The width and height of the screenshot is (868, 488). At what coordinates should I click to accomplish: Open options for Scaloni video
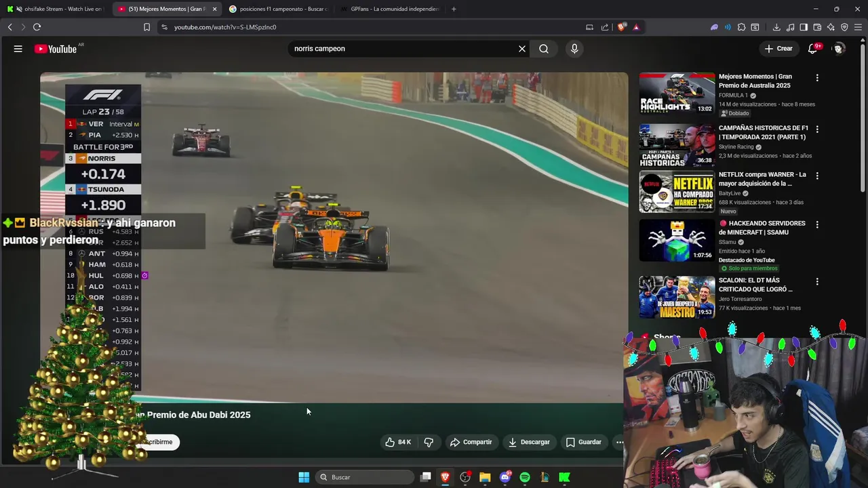(817, 281)
